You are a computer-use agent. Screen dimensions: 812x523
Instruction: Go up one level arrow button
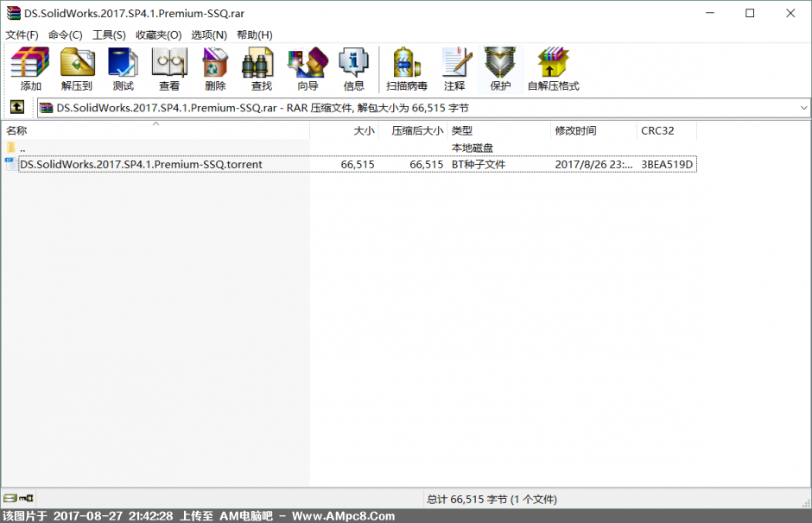17,107
